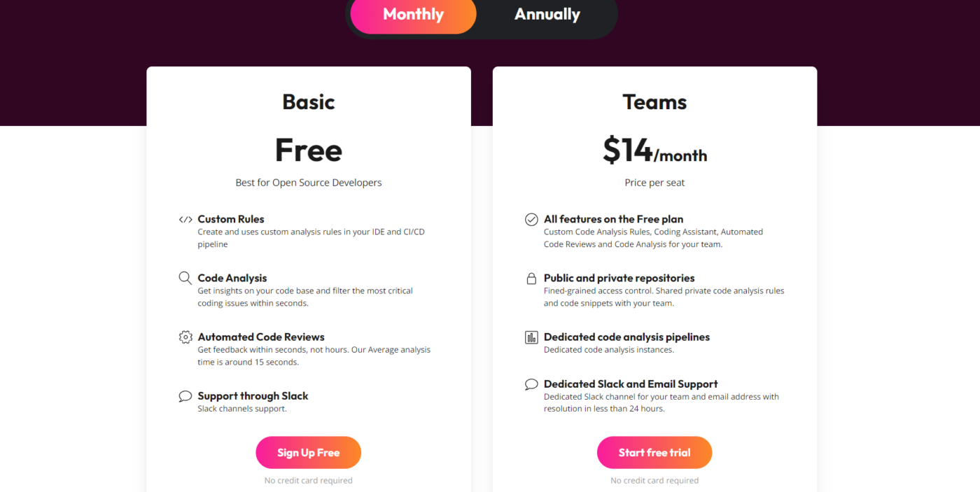
Task: Click the Free price text in Basic
Action: click(309, 150)
